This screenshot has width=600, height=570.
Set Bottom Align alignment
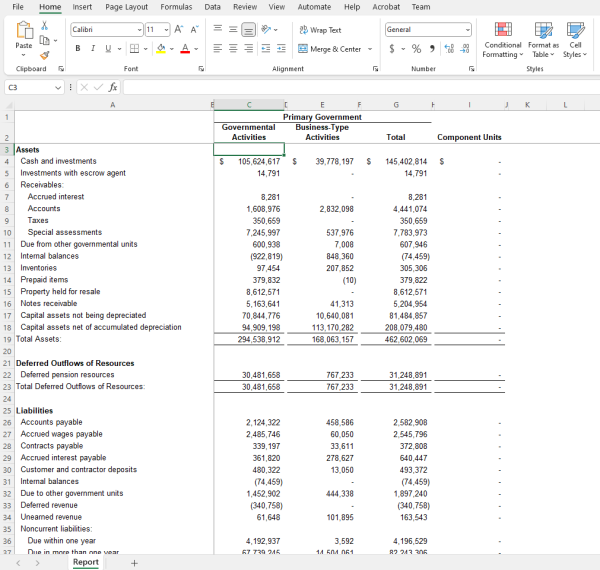(x=248, y=29)
